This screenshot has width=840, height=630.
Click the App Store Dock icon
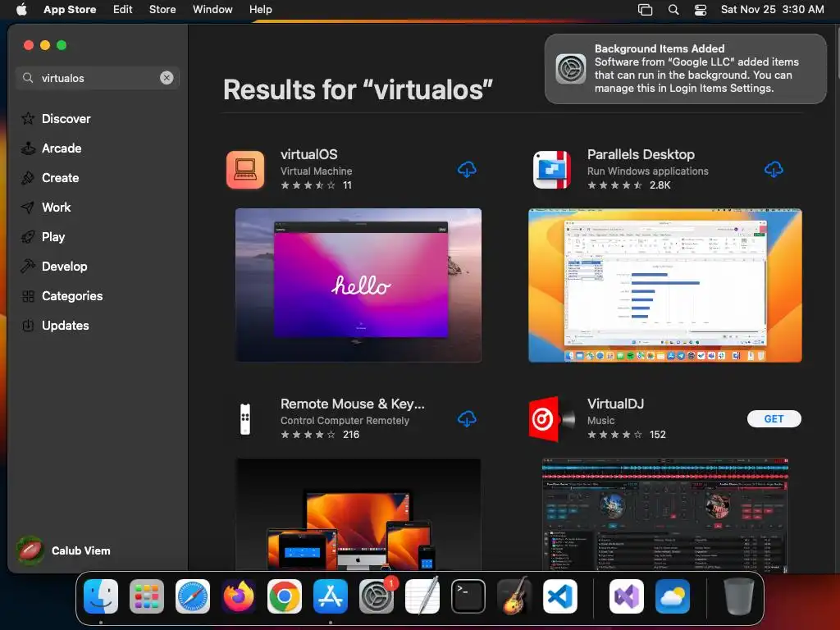click(331, 596)
